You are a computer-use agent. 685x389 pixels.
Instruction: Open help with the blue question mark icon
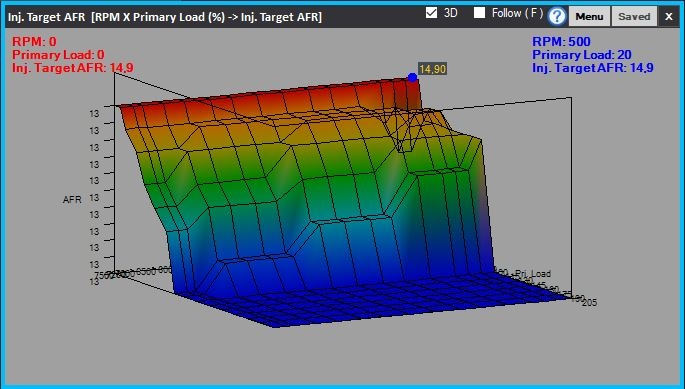pos(557,17)
